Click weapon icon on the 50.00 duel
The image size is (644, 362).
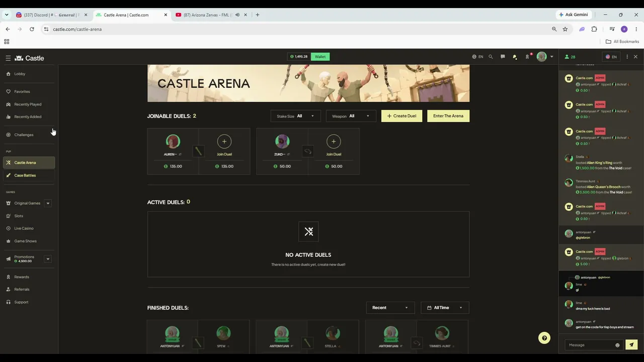[308, 151]
